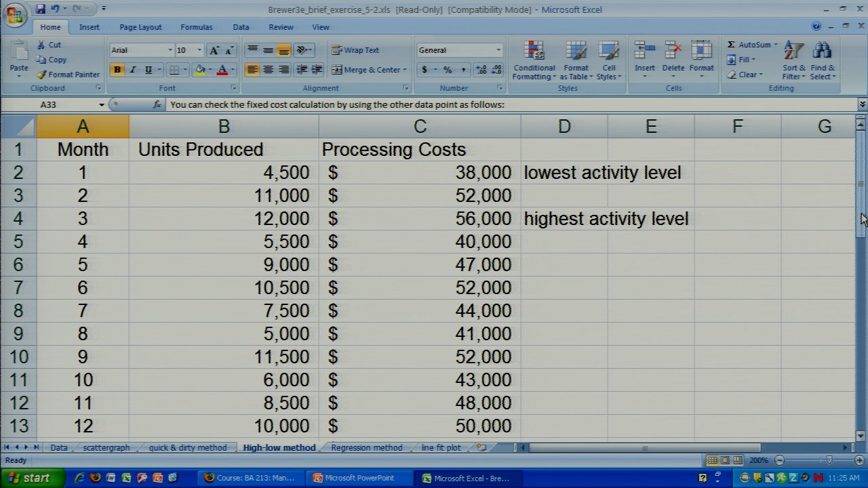
Task: Click the Format Painter brush icon
Action: click(x=42, y=75)
